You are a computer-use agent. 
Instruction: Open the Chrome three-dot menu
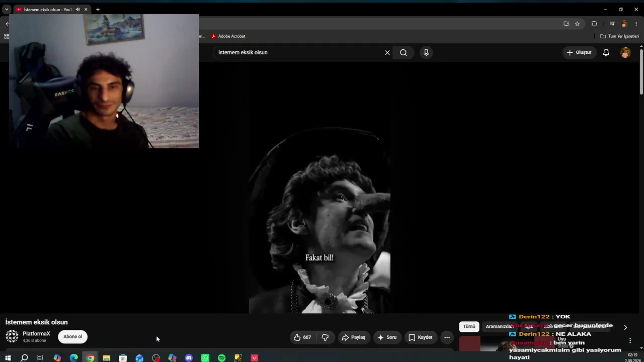tap(636, 24)
